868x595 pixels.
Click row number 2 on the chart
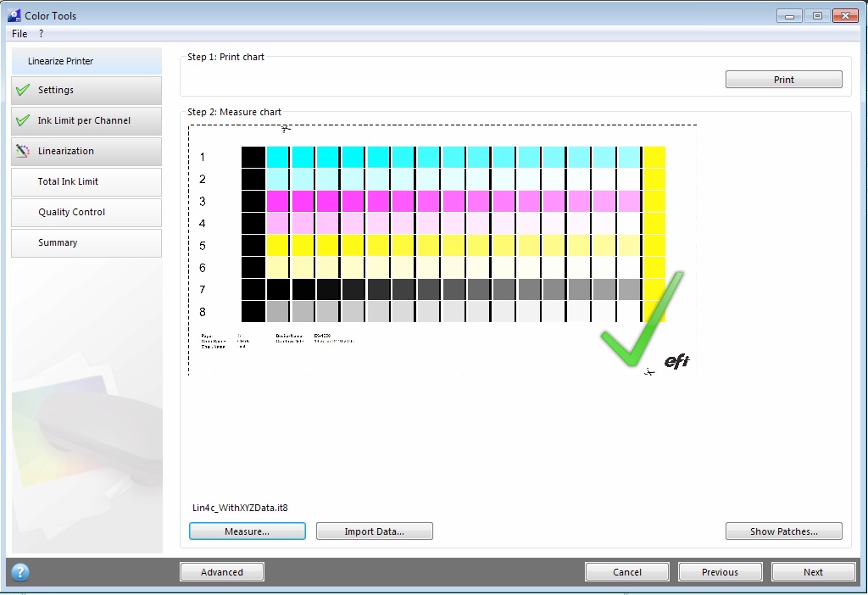pyautogui.click(x=203, y=180)
